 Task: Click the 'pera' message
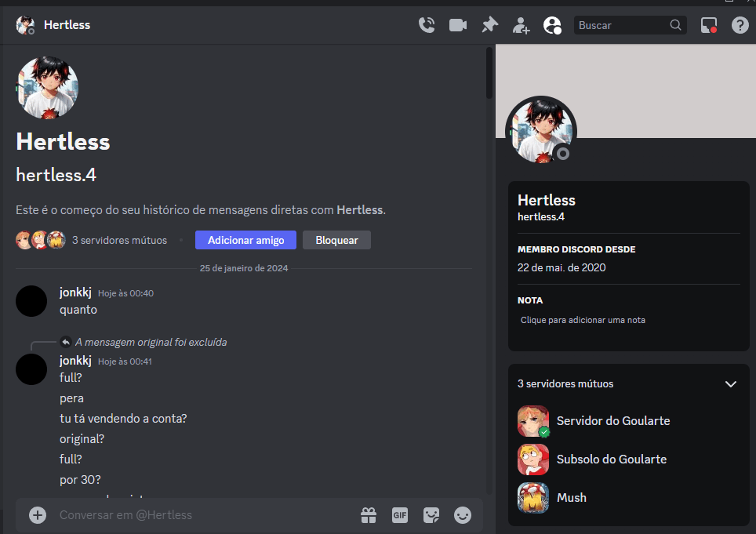click(x=71, y=398)
